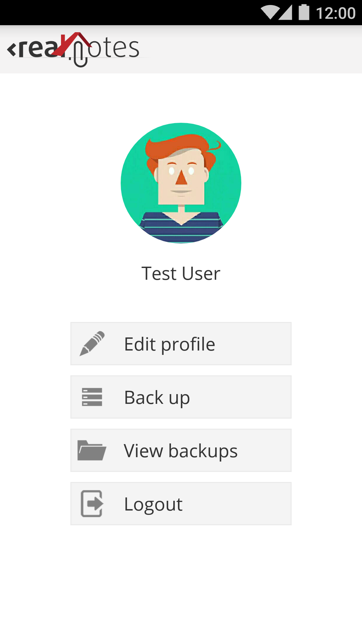Screen dimensions: 362x644
Task: Tap the server stack Back up icon
Action: [92, 397]
